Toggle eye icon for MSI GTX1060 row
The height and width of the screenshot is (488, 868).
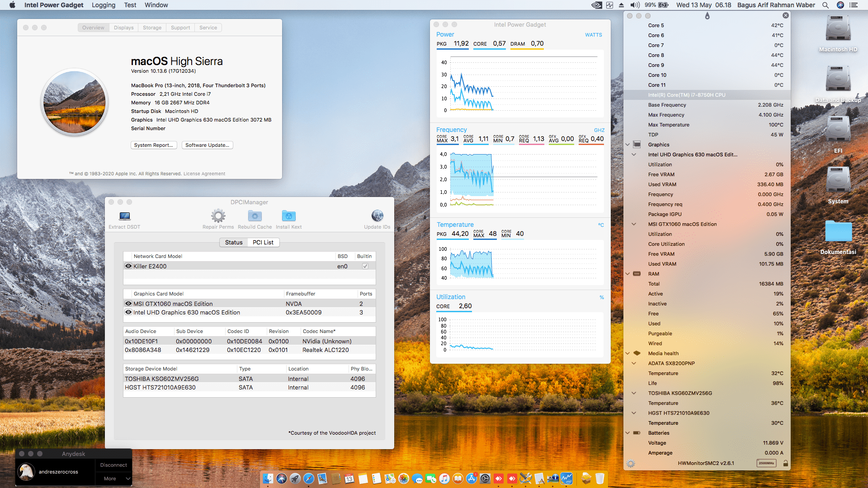point(128,304)
